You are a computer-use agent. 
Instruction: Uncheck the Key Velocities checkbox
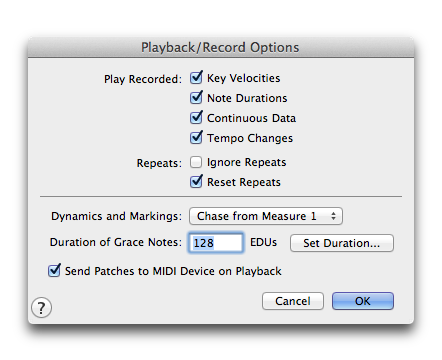coord(196,78)
